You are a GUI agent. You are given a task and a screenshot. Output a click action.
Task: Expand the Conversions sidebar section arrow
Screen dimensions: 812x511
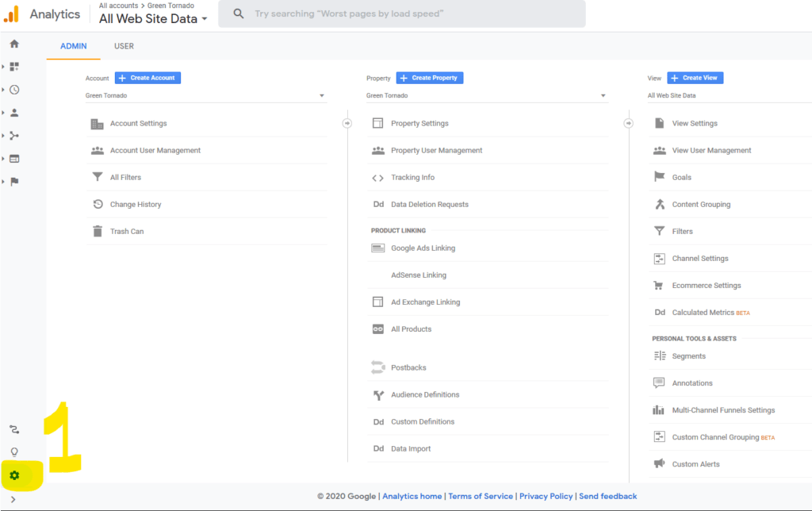pyautogui.click(x=3, y=182)
